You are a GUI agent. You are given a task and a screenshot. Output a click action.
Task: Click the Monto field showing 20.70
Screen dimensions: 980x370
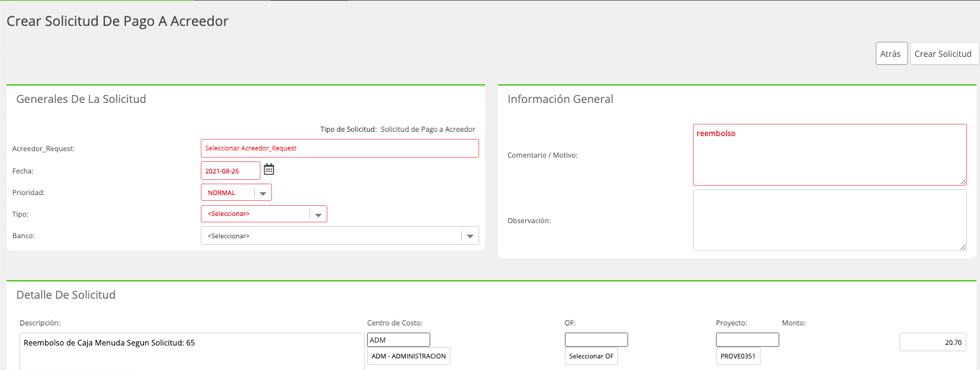point(933,342)
